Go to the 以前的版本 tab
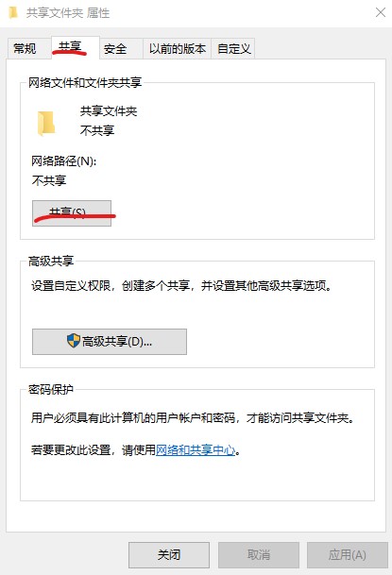The width and height of the screenshot is (392, 575). pos(178,48)
